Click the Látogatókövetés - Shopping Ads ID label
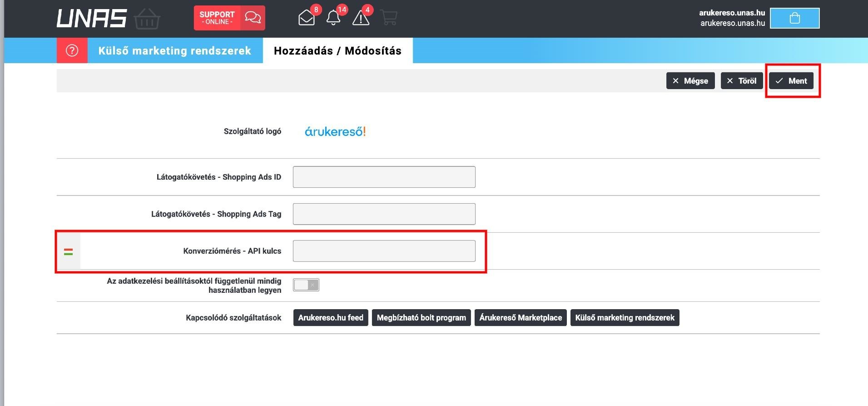This screenshot has width=868, height=406. tap(219, 177)
